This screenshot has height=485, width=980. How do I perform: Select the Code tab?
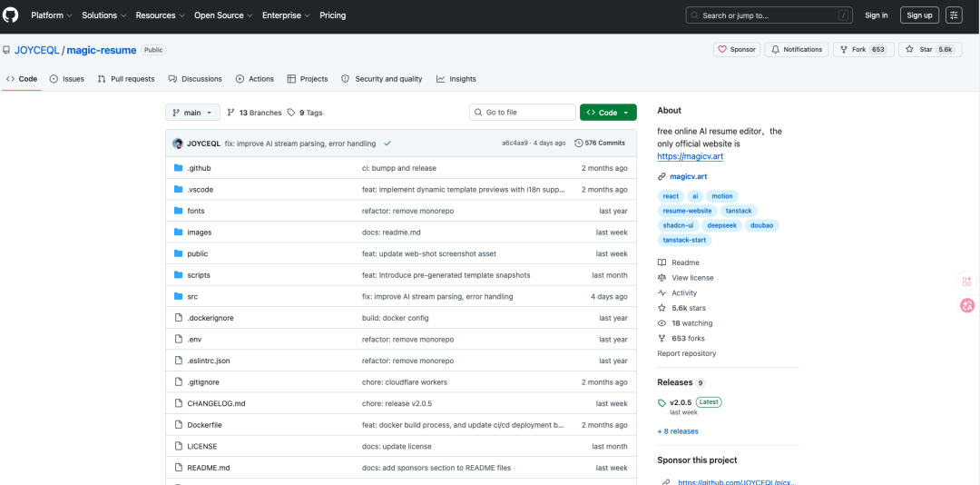[x=22, y=79]
